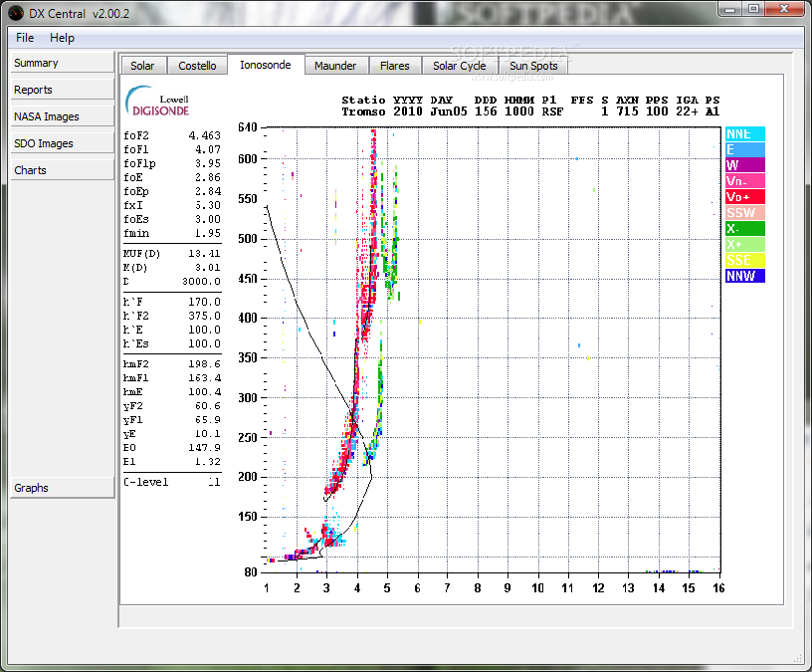
Task: Switch to the Solar tab
Action: tap(143, 66)
